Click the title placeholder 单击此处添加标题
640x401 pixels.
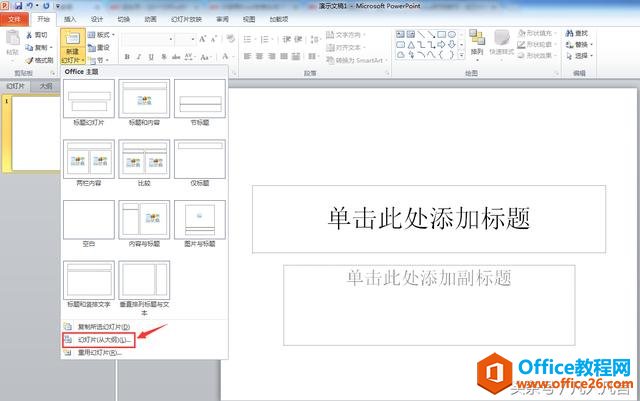[429, 218]
